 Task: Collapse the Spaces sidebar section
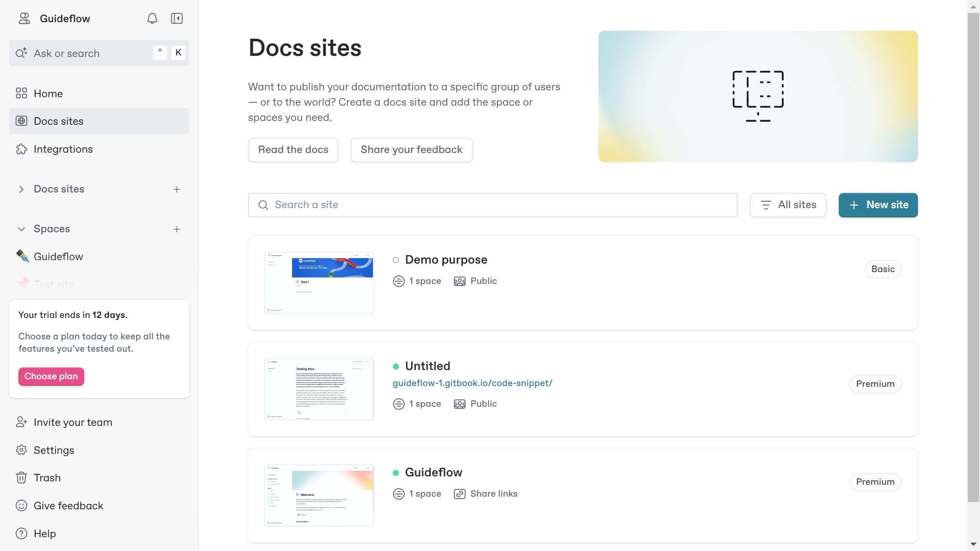click(x=21, y=229)
